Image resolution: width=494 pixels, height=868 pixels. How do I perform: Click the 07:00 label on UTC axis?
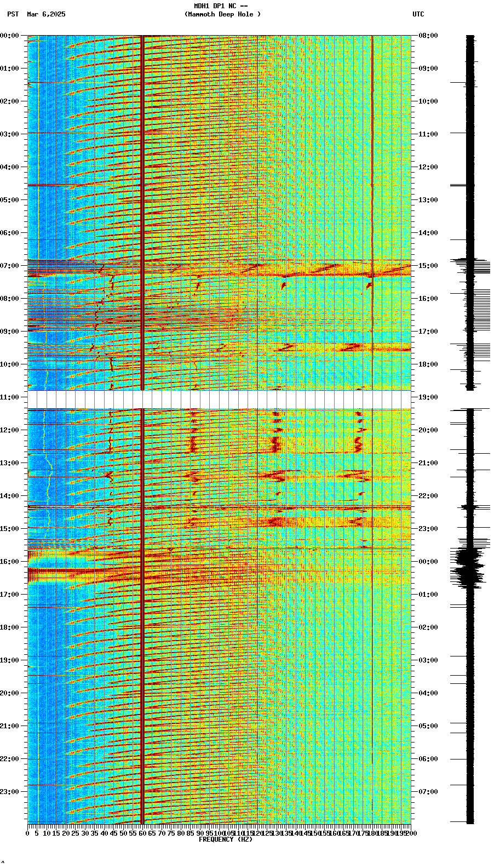pos(428,792)
